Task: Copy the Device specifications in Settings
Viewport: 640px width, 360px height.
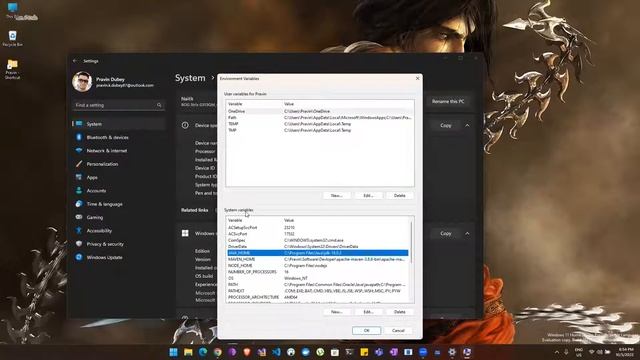Action: click(x=446, y=125)
